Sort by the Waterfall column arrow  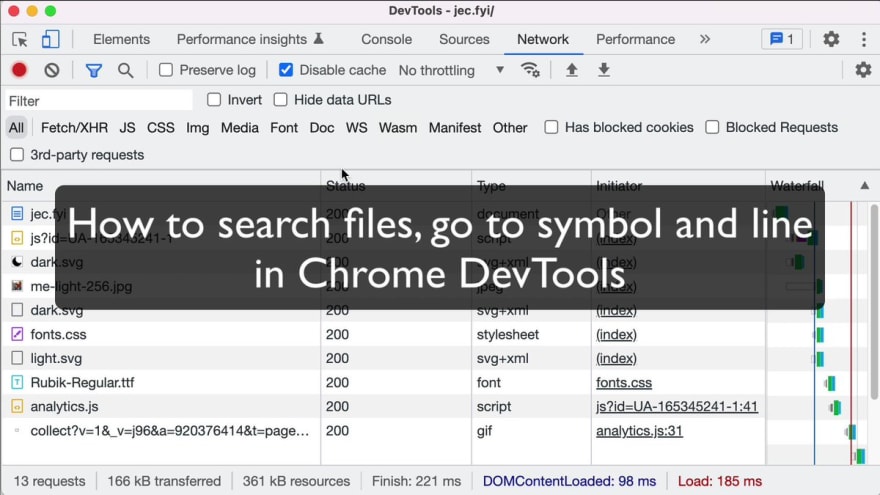[x=864, y=186]
